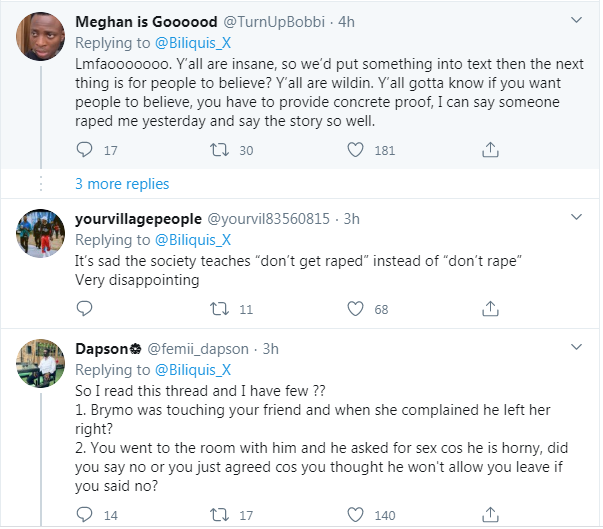Viewport: 603px width, 529px height.
Task: Like the tweet with 68 likes
Action: pos(355,309)
